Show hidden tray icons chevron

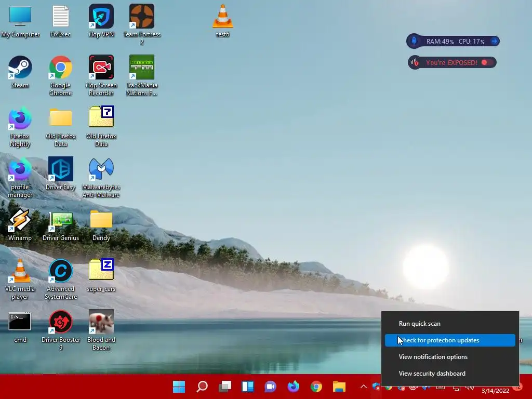(x=363, y=387)
